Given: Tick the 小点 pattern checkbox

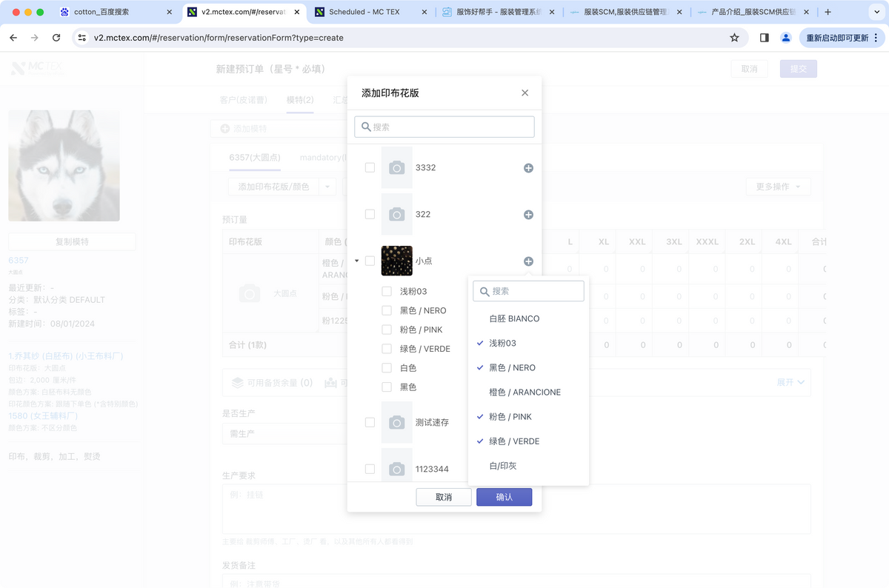Looking at the screenshot, I should [x=370, y=261].
